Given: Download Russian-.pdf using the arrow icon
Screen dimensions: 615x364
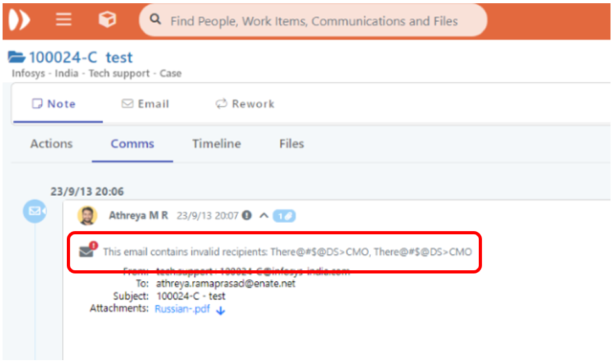Looking at the screenshot, I should tap(220, 309).
